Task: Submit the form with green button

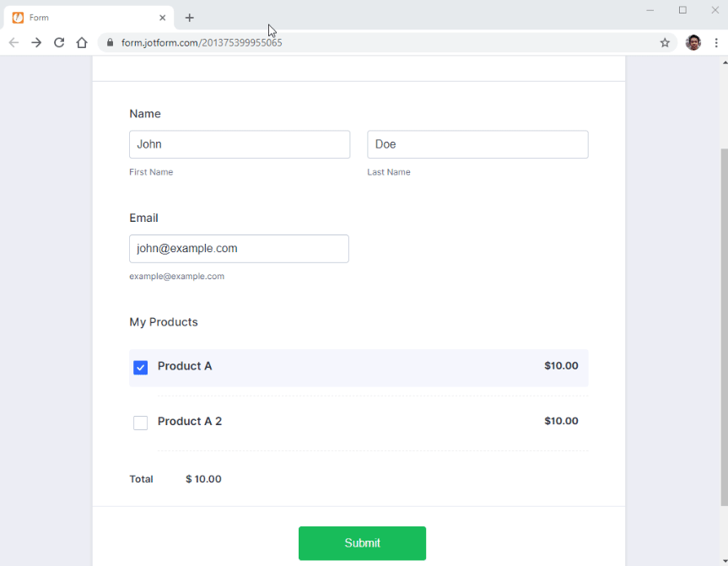Action: pos(362,542)
